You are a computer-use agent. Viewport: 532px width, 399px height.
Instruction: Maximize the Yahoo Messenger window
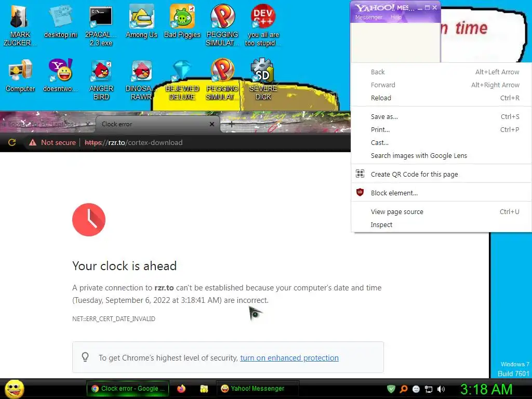[x=427, y=7]
